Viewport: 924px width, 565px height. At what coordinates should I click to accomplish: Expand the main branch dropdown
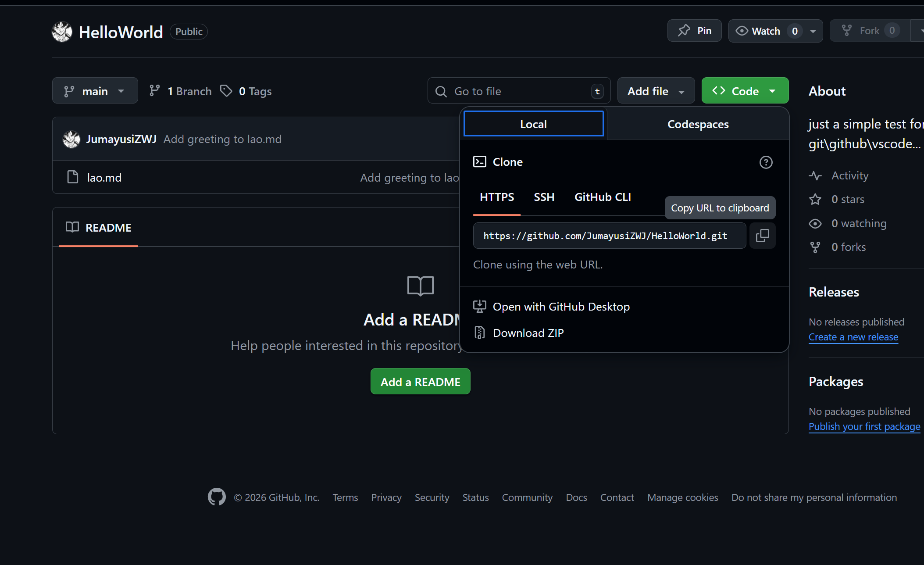click(x=95, y=91)
